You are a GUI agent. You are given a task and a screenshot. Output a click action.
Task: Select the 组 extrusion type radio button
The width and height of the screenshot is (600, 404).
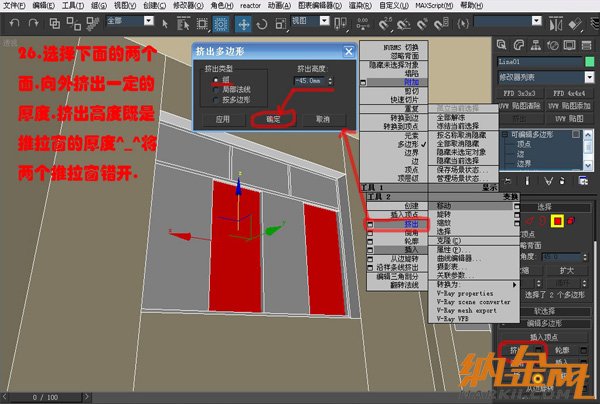[215, 80]
